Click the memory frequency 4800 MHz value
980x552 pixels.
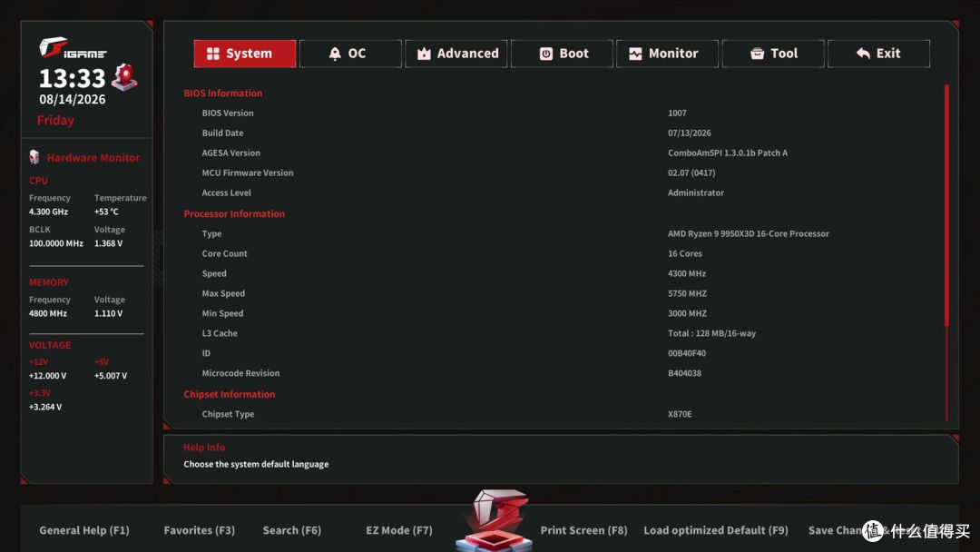[47, 314]
